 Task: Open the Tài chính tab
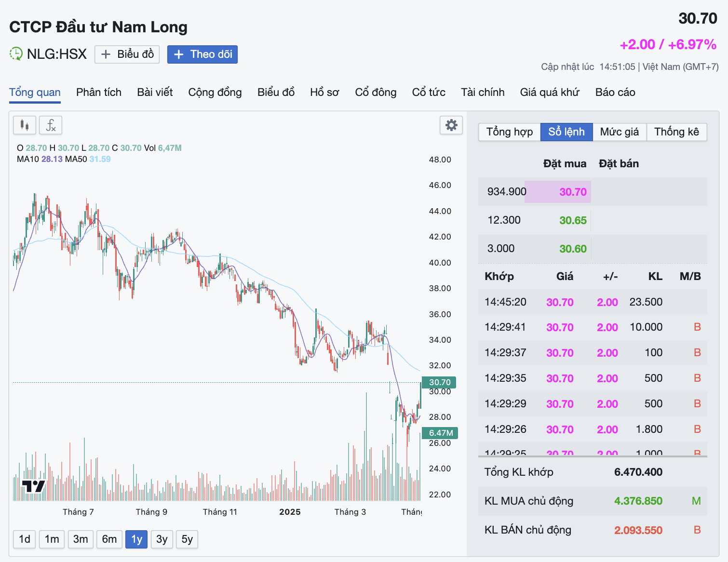[x=483, y=93]
